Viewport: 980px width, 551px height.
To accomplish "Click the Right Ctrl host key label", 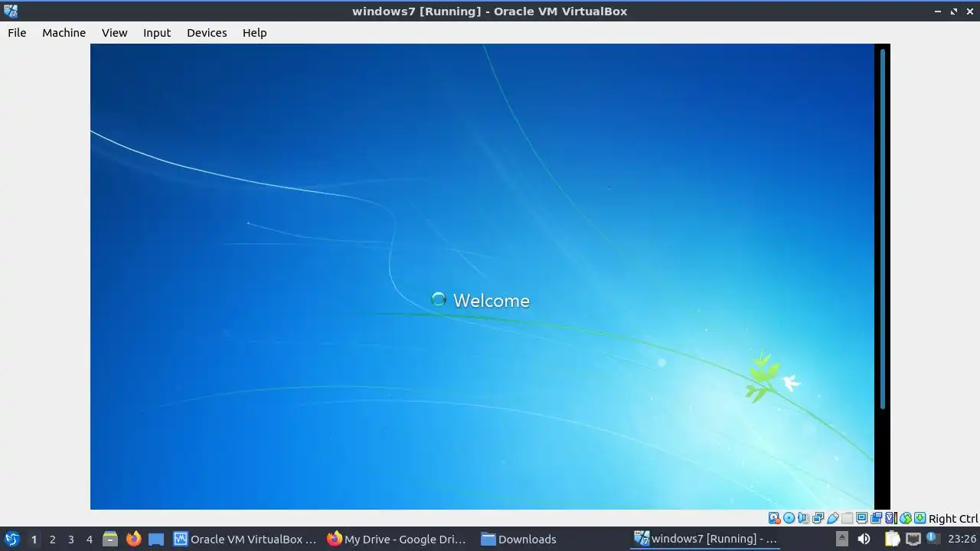I will tap(953, 519).
